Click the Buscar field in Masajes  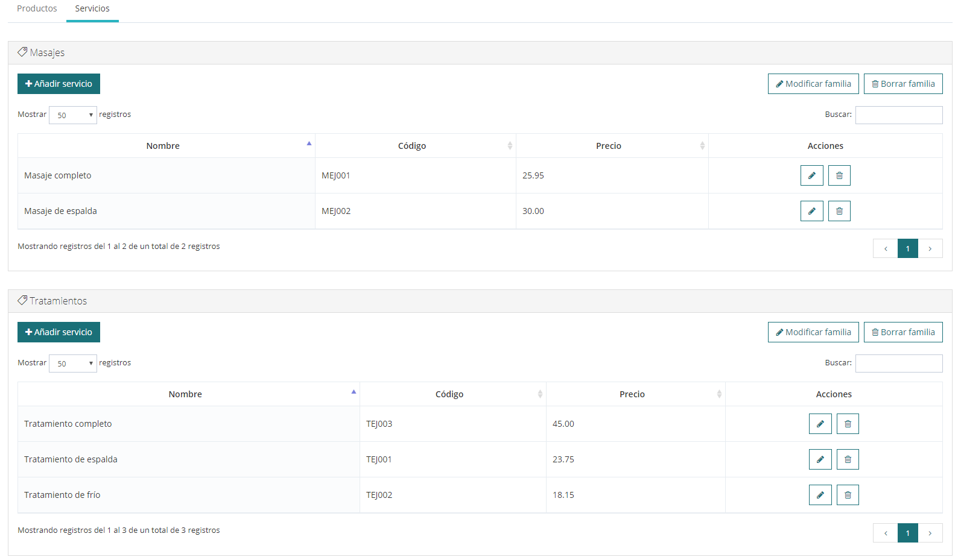[898, 115]
